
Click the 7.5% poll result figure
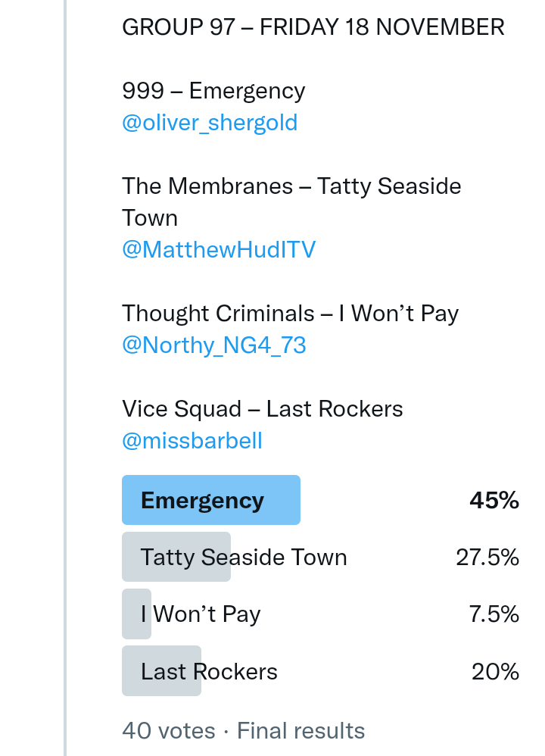pos(494,614)
